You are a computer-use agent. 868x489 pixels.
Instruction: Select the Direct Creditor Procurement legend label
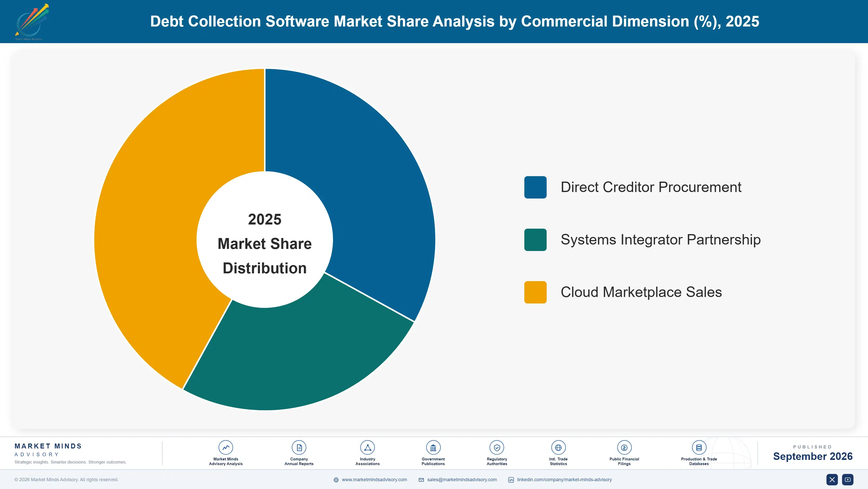click(x=651, y=187)
